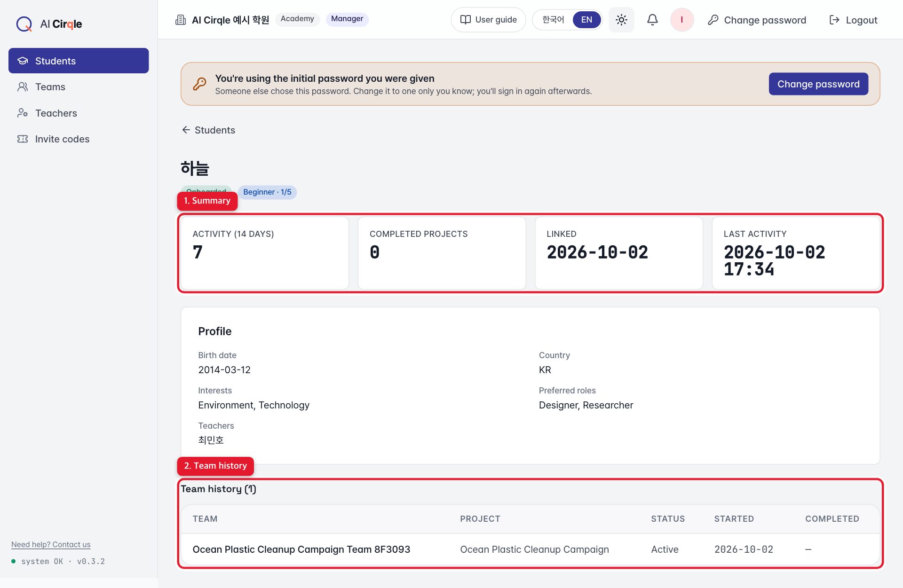The height and width of the screenshot is (588, 903).
Task: Click teacher name 최민호
Action: [x=211, y=440]
